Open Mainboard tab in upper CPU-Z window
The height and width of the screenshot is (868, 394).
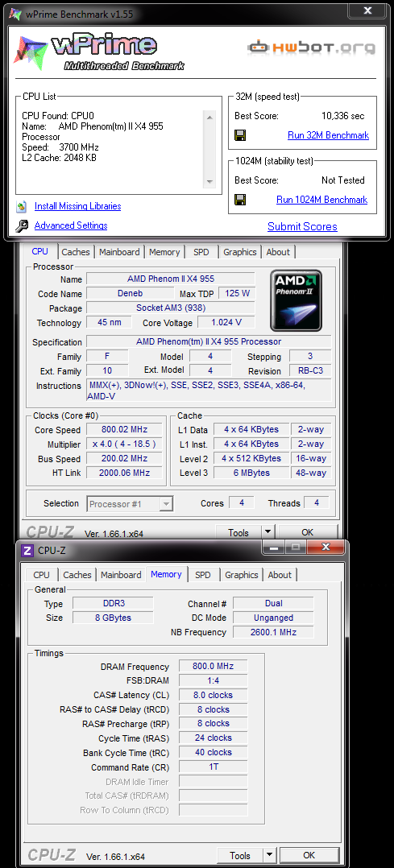pos(120,252)
